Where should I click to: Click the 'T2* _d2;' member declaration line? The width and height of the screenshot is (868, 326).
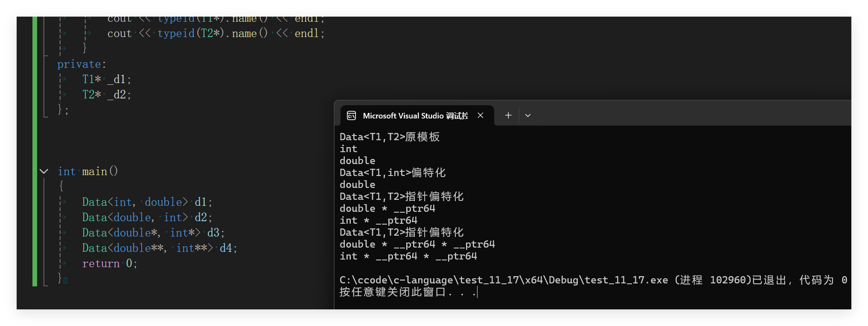coord(107,95)
